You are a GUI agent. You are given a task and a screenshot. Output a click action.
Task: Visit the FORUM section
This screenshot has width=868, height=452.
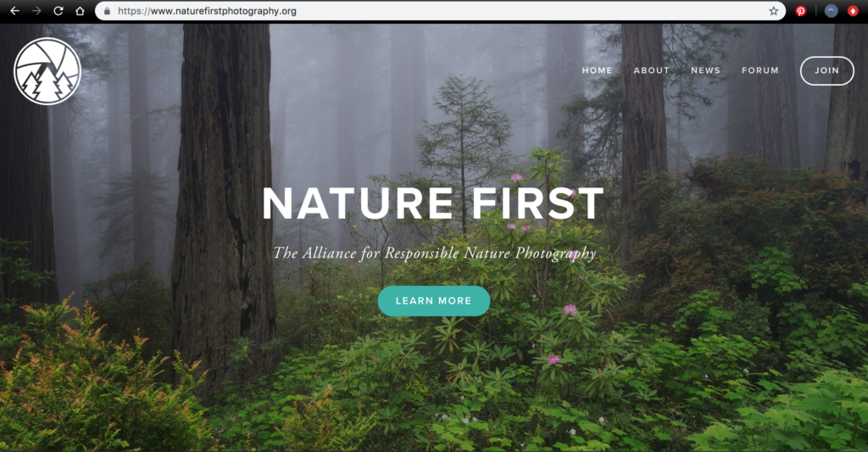(760, 70)
